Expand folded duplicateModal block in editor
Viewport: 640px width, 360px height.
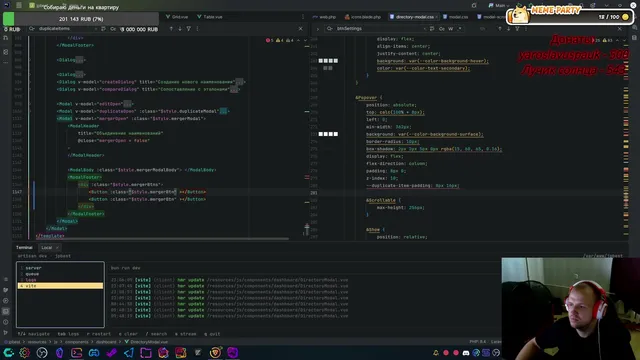pos(223,111)
